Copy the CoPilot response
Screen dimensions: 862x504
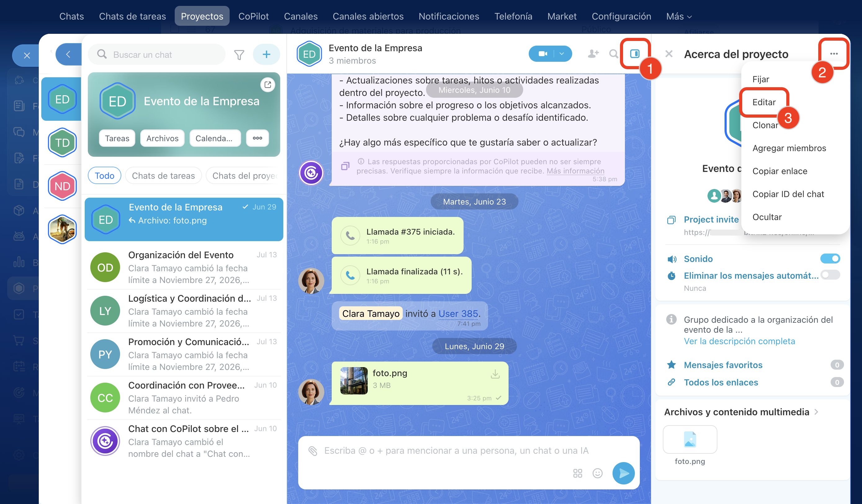coord(345,166)
